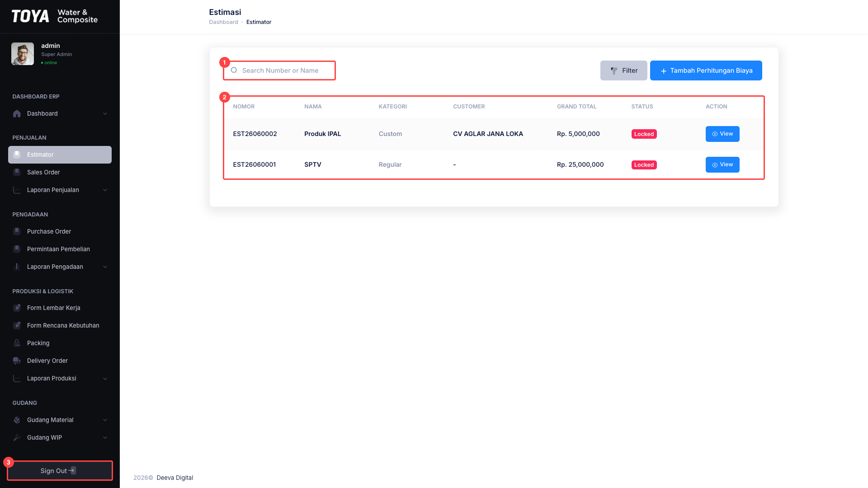Click the Gudang Material icon
868x488 pixels.
point(17,420)
